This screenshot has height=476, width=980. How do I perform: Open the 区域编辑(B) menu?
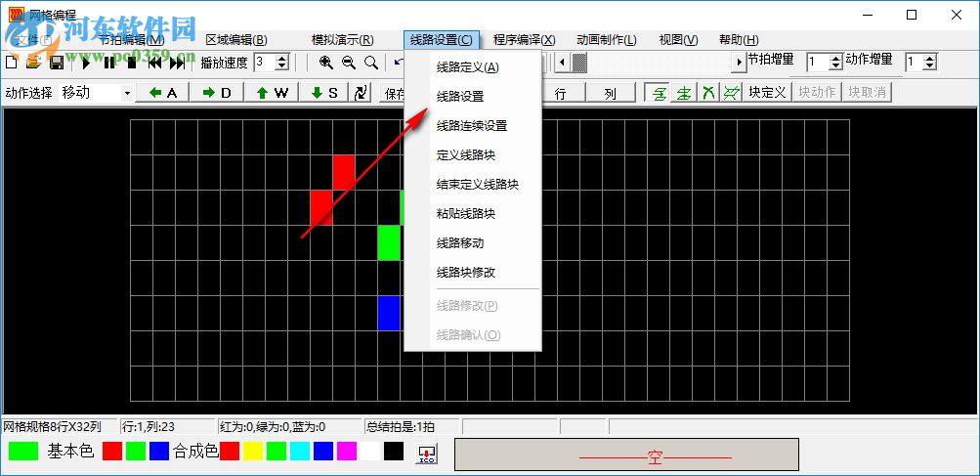click(236, 40)
